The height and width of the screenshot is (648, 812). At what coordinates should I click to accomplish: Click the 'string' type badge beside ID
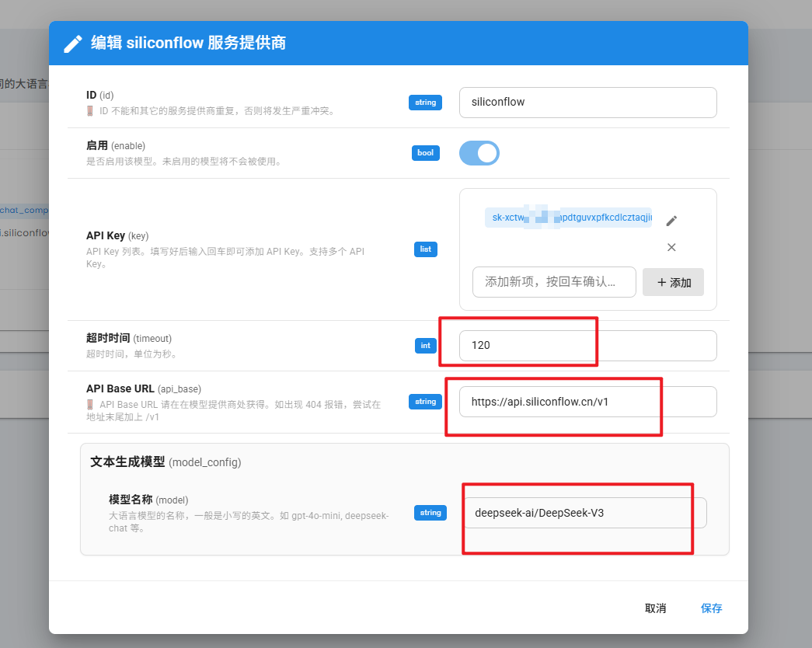click(425, 102)
